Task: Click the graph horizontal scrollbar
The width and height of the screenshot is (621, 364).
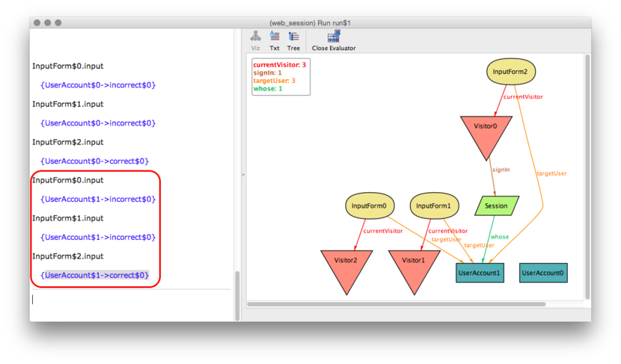Action: point(396,304)
